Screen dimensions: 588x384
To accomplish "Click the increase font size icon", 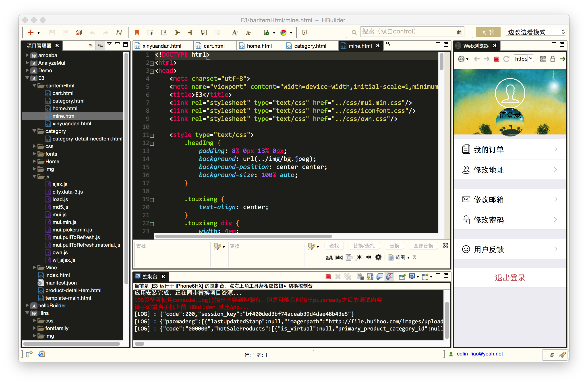I will tap(235, 32).
